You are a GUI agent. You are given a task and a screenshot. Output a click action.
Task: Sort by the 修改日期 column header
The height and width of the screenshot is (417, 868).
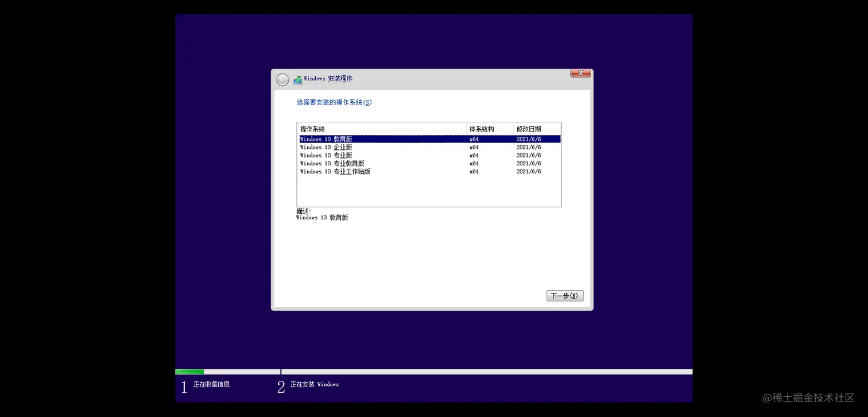tap(528, 129)
